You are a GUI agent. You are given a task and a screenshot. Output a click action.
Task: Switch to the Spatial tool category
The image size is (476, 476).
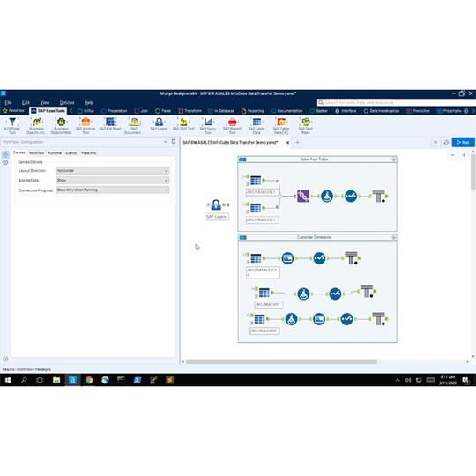319,111
